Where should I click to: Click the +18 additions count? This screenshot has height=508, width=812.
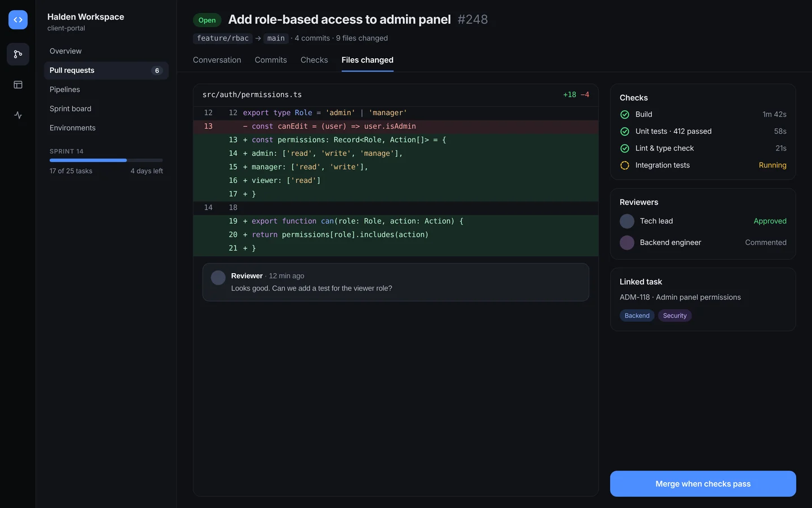(570, 95)
